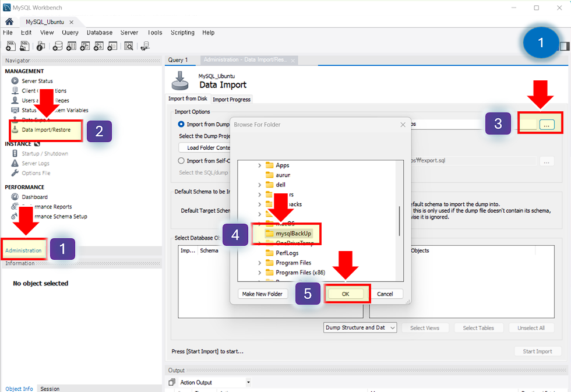Select Import from Self-Contained File radio
Viewport: 571px width, 392px height.
(x=181, y=161)
